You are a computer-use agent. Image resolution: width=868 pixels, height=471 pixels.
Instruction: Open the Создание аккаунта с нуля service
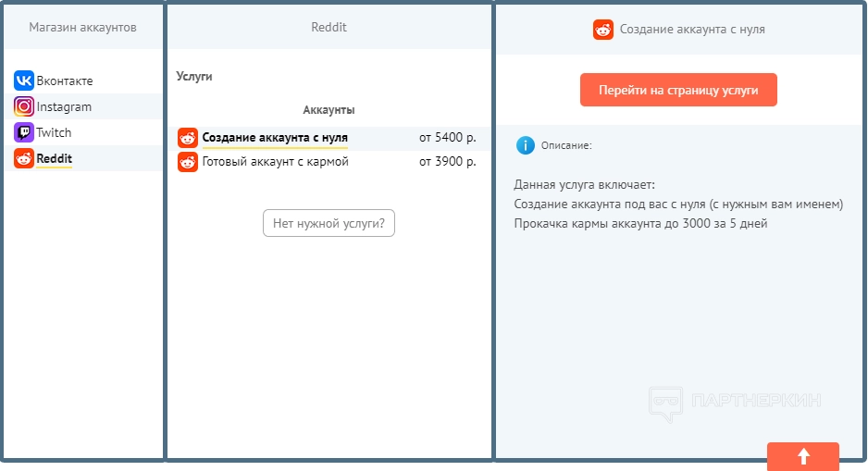(x=275, y=138)
